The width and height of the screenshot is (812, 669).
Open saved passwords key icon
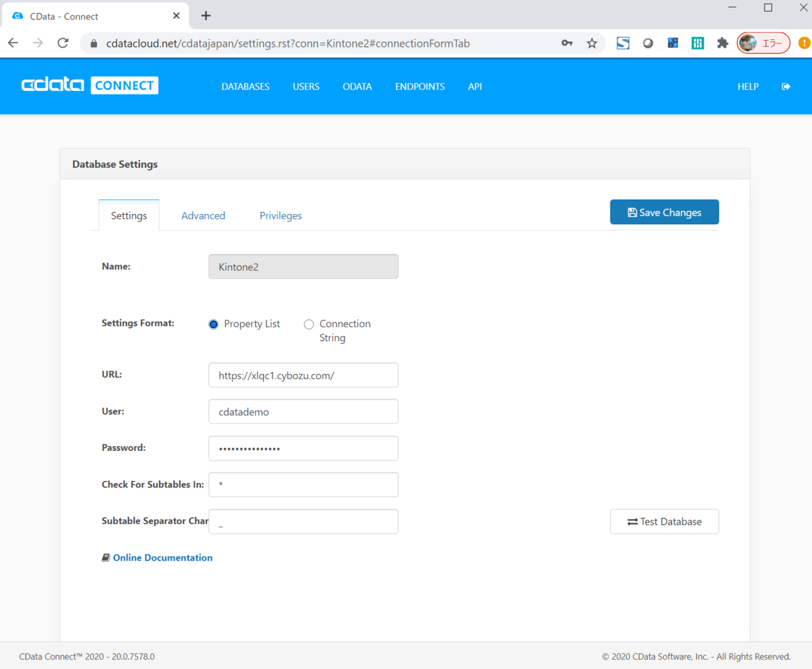coord(568,43)
